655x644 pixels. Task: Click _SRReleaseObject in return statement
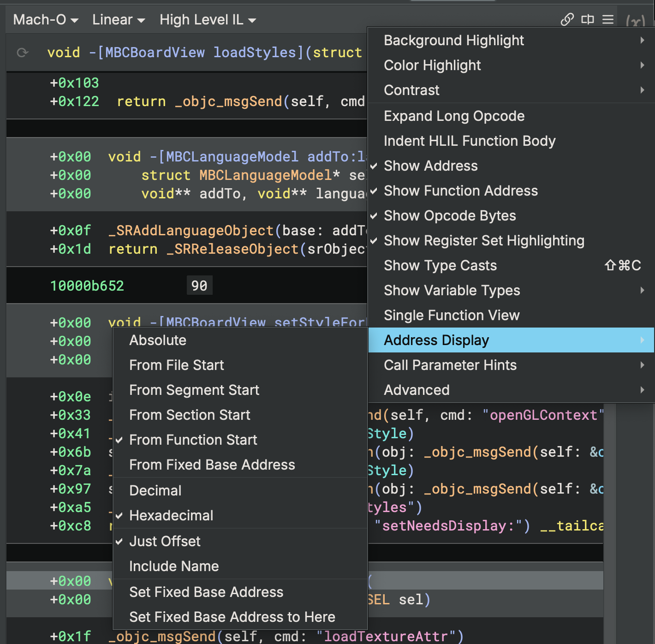point(232,249)
